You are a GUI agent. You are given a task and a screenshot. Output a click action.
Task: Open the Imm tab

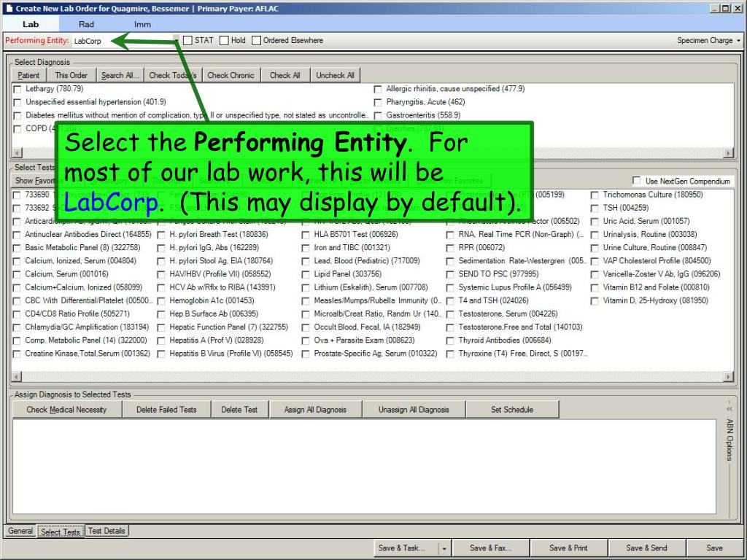[142, 24]
